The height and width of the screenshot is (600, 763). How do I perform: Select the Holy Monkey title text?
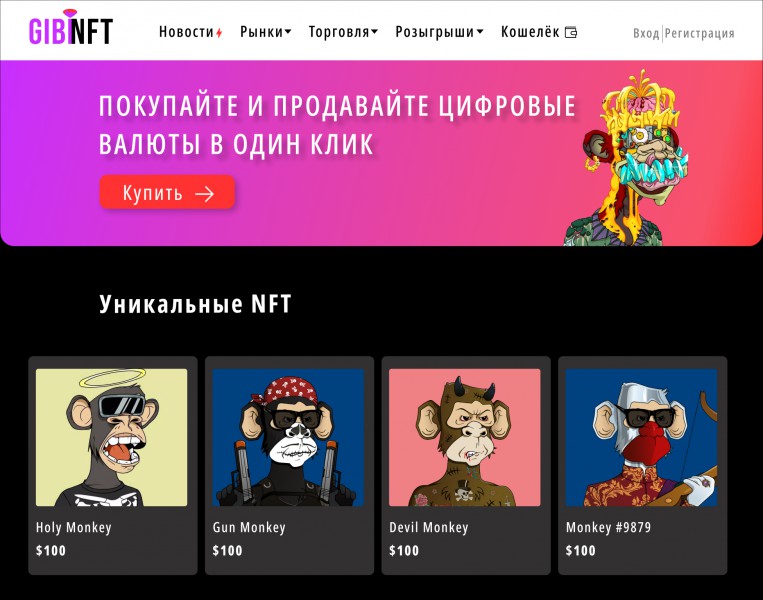tap(74, 527)
